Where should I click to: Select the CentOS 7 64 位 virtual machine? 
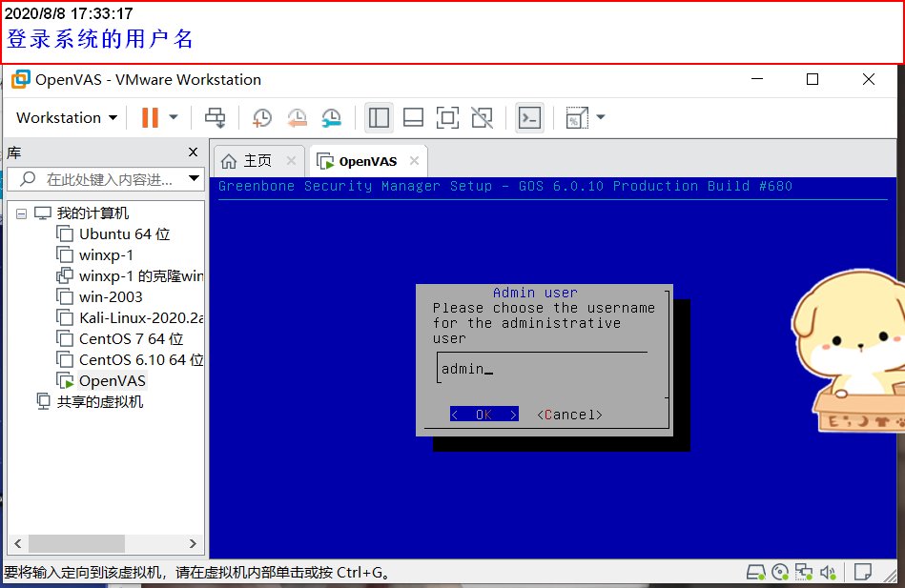coord(131,338)
